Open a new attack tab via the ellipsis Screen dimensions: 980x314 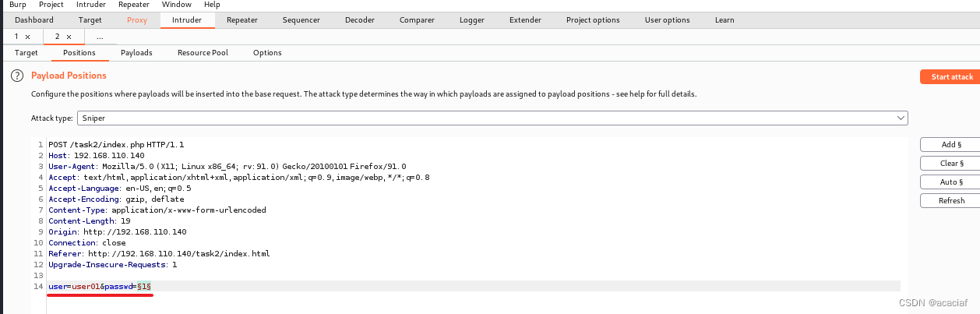[100, 37]
